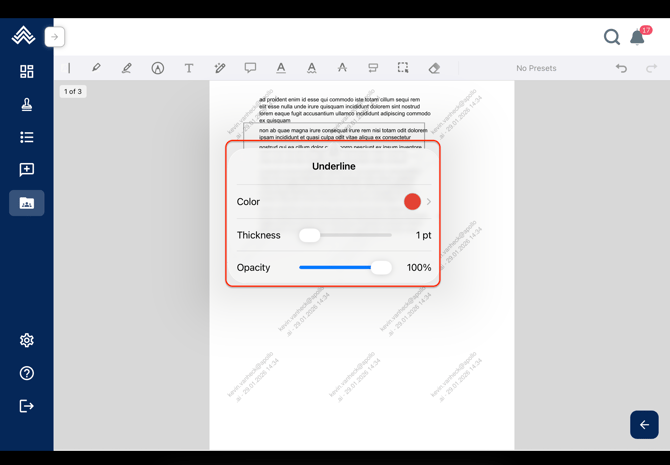The image size is (670, 465).
Task: Select the strikethrough text tool
Action: [x=342, y=68]
